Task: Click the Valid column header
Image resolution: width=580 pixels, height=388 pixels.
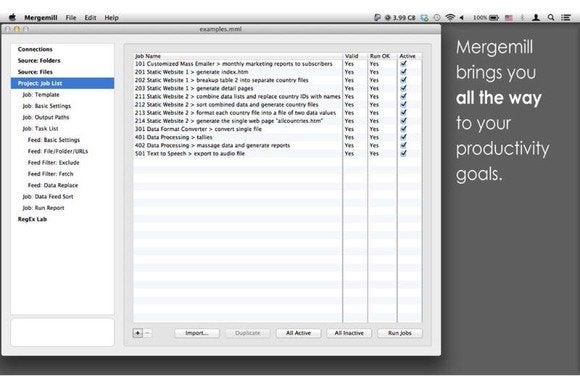Action: (355, 56)
